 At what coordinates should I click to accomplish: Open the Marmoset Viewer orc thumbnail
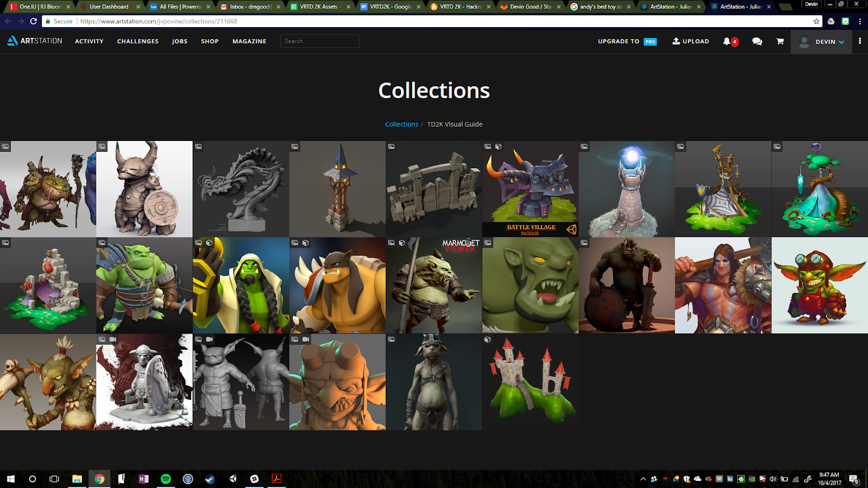(x=434, y=285)
